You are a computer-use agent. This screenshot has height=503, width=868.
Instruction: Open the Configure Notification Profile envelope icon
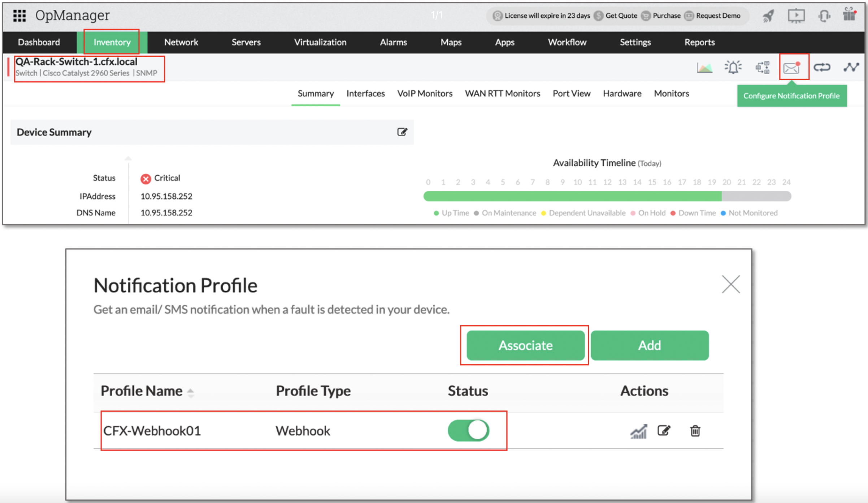[792, 67]
